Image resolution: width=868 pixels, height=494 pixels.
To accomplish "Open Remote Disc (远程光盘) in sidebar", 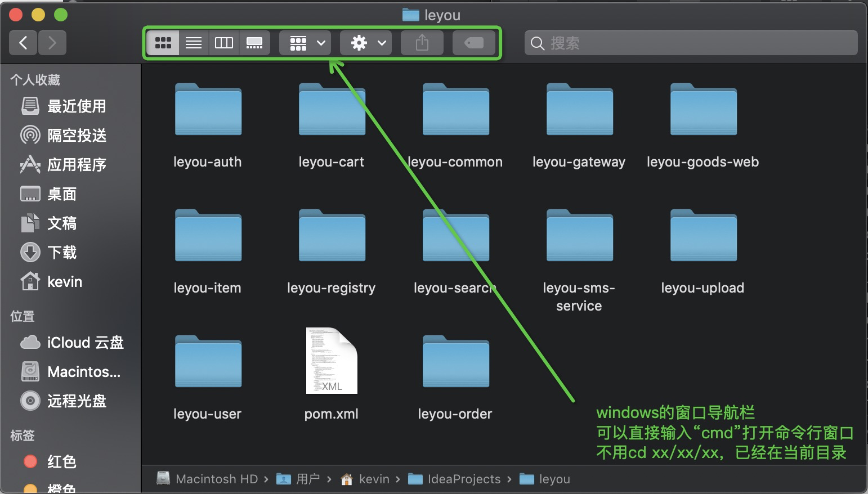I will (70, 401).
